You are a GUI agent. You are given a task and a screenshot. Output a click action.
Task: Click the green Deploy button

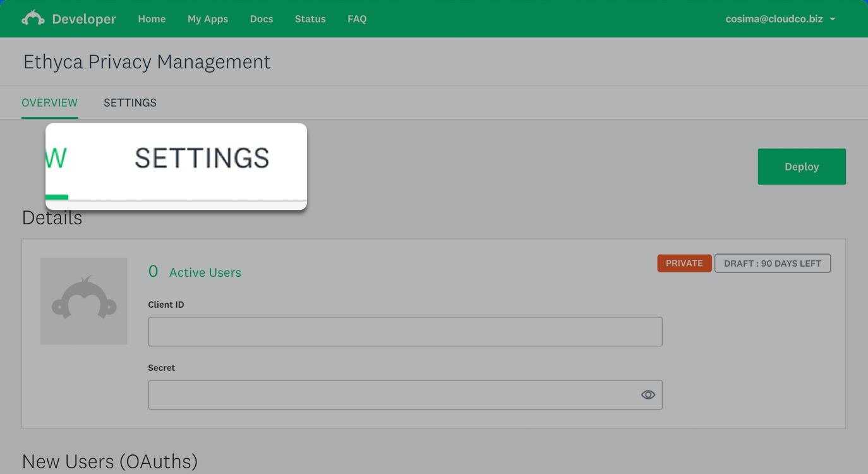pos(802,167)
